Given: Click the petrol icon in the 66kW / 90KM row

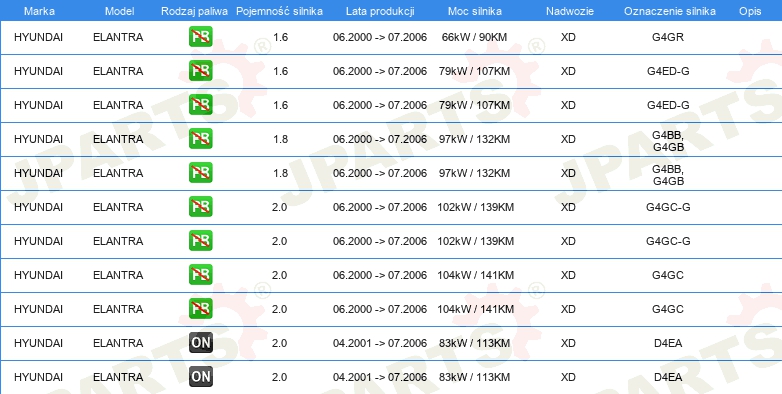Looking at the screenshot, I should [200, 37].
